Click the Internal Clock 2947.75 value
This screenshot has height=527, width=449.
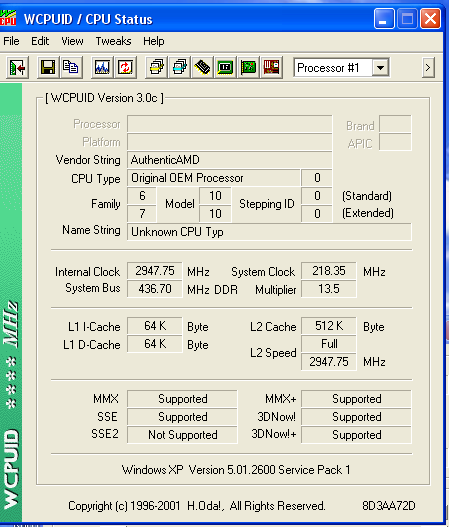click(155, 271)
